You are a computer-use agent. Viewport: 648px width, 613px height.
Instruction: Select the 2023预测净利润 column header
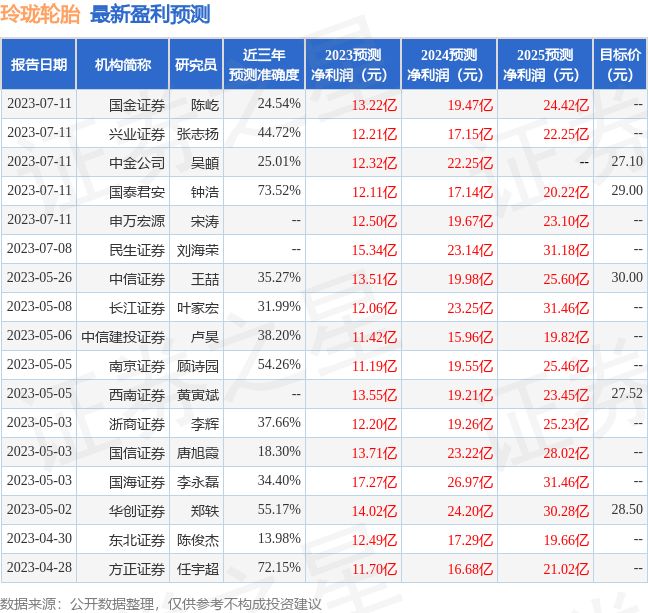pos(353,64)
